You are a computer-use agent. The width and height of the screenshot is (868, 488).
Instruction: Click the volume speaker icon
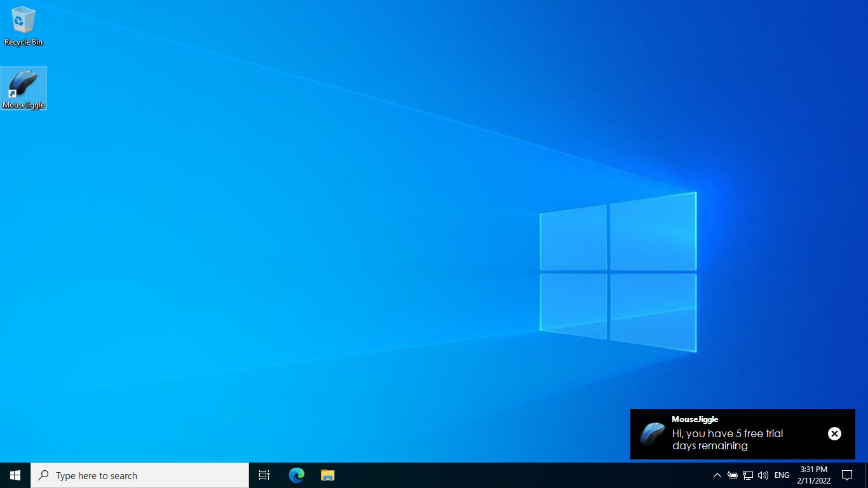point(763,475)
